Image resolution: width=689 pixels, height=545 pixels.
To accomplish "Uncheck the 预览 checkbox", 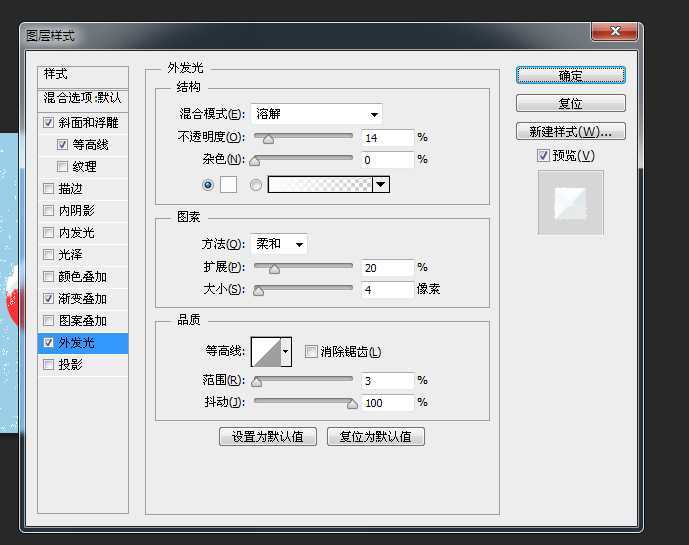I will point(543,156).
